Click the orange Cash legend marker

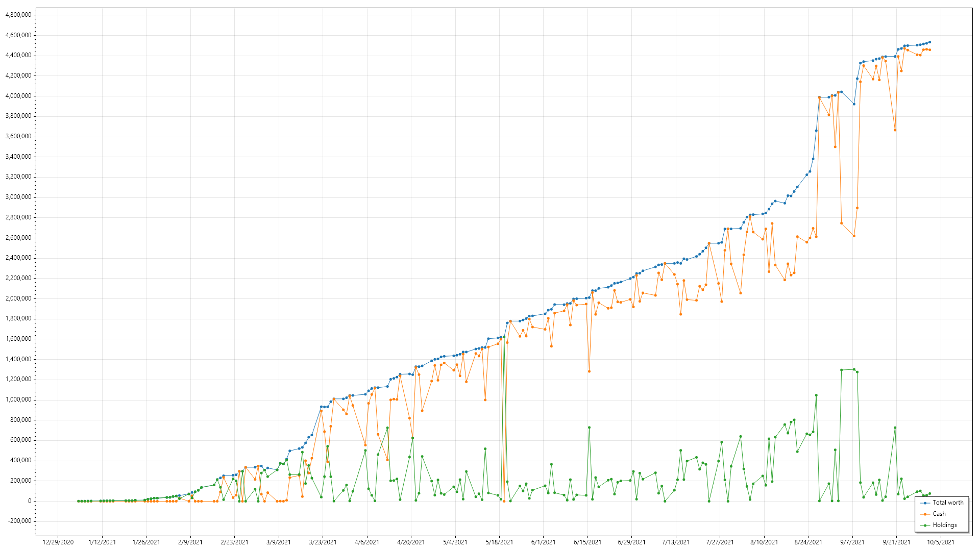pyautogui.click(x=925, y=514)
